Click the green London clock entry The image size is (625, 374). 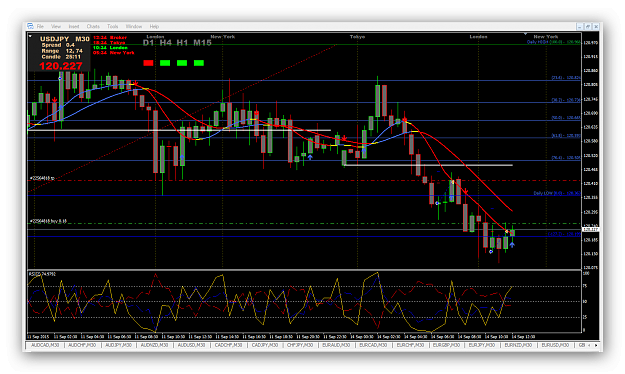tap(110, 48)
